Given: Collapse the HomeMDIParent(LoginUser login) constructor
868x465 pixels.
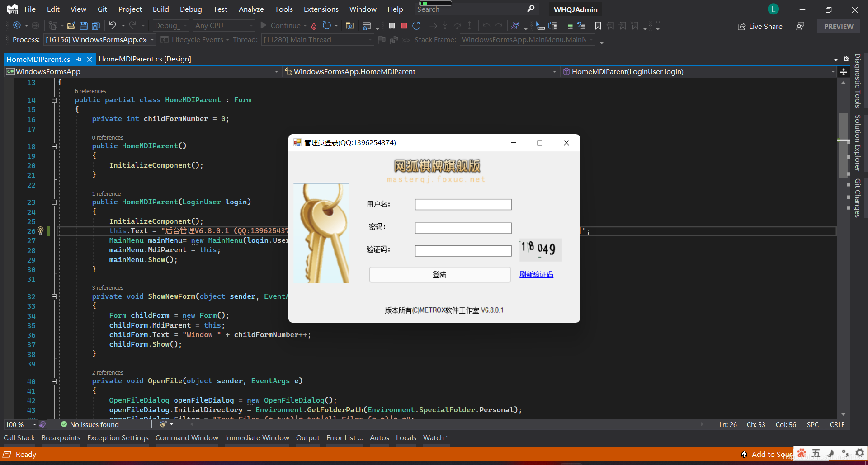Looking at the screenshot, I should point(54,202).
